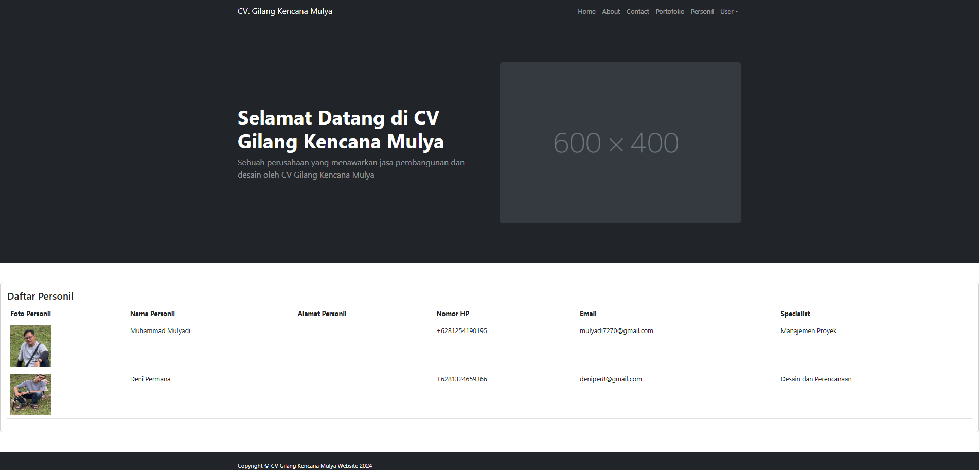Screen dimensions: 980x470
Task: Select Muhammad Mulyadi's name in the table
Action: pos(160,330)
